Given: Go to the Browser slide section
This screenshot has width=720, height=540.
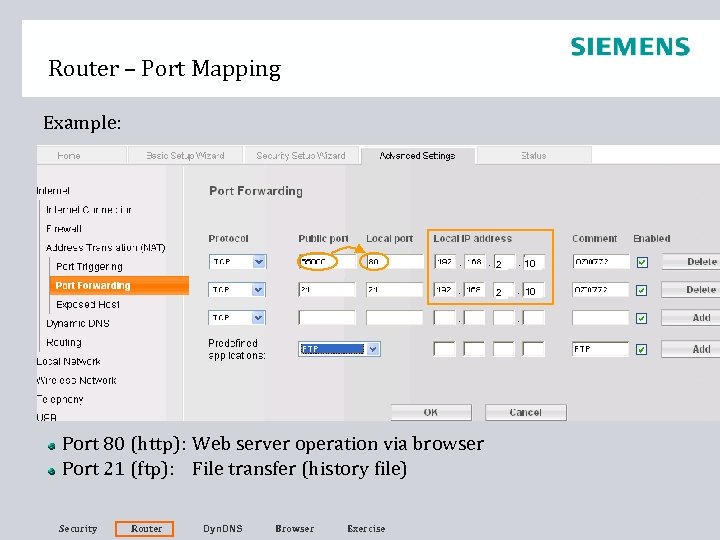Looking at the screenshot, I should pyautogui.click(x=294, y=529).
